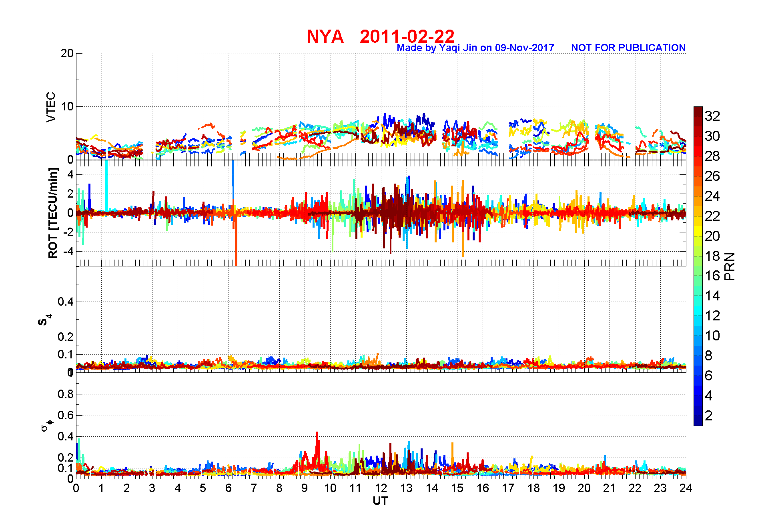Select PRN colorbar tick label 4
This screenshot has width=762, height=532.
click(x=709, y=396)
